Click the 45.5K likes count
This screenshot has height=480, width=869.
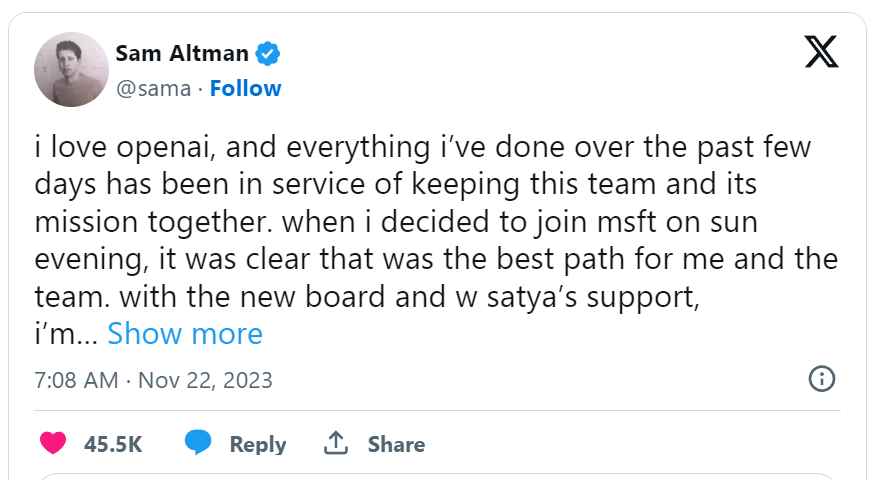point(113,444)
